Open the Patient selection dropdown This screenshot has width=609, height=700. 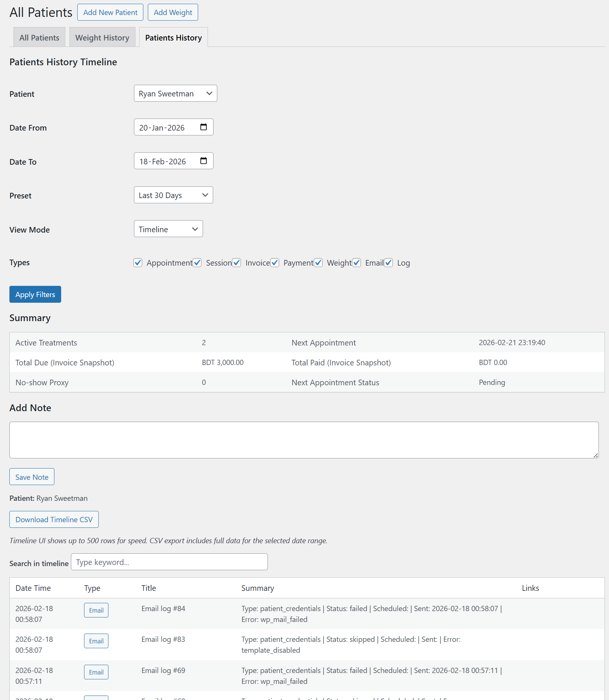point(175,93)
